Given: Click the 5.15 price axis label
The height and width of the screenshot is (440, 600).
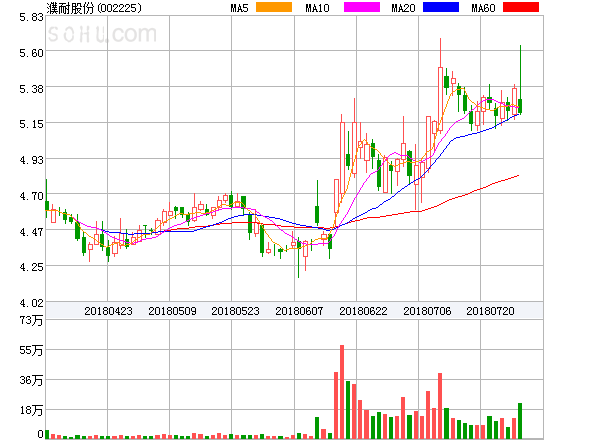Looking at the screenshot, I should pos(31,124).
